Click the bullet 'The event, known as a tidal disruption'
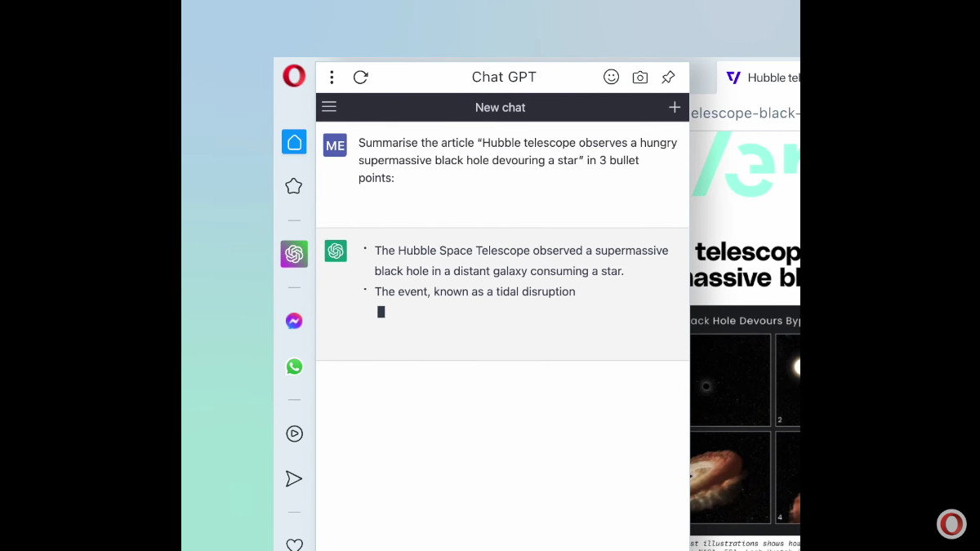The width and height of the screenshot is (980, 551). [474, 291]
